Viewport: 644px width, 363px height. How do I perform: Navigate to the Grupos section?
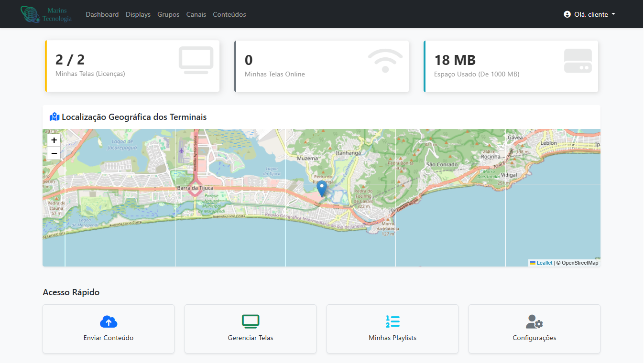[x=168, y=14]
